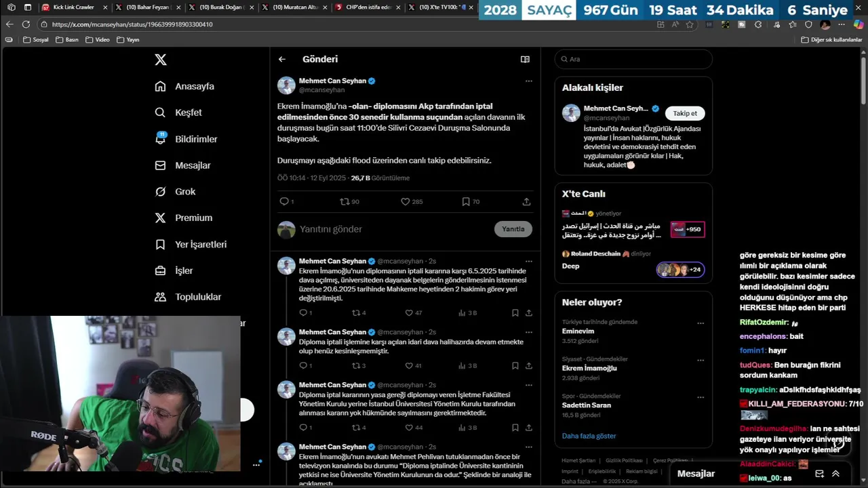Image resolution: width=868 pixels, height=488 pixels.
Task: Open Keşfet search page
Action: point(178,113)
